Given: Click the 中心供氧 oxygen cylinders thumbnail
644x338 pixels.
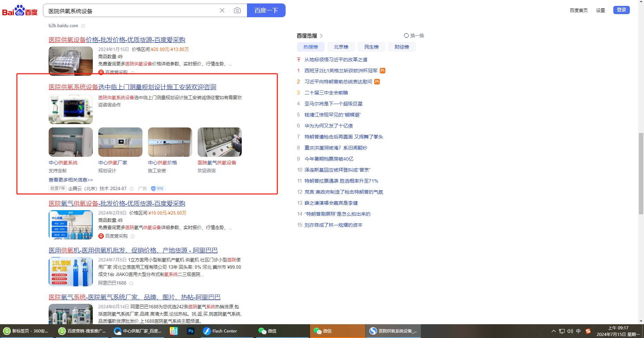Looking at the screenshot, I should point(71,225).
